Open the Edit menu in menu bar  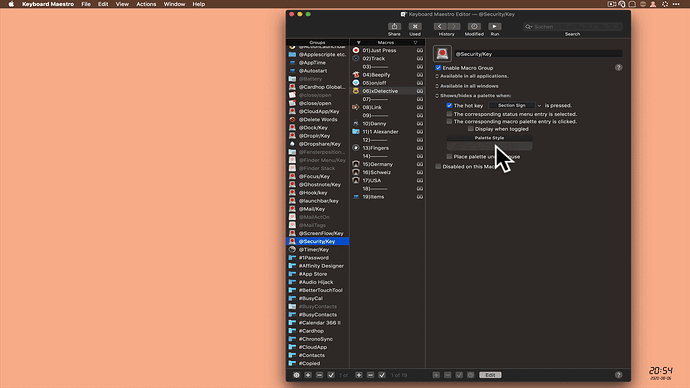pos(103,4)
